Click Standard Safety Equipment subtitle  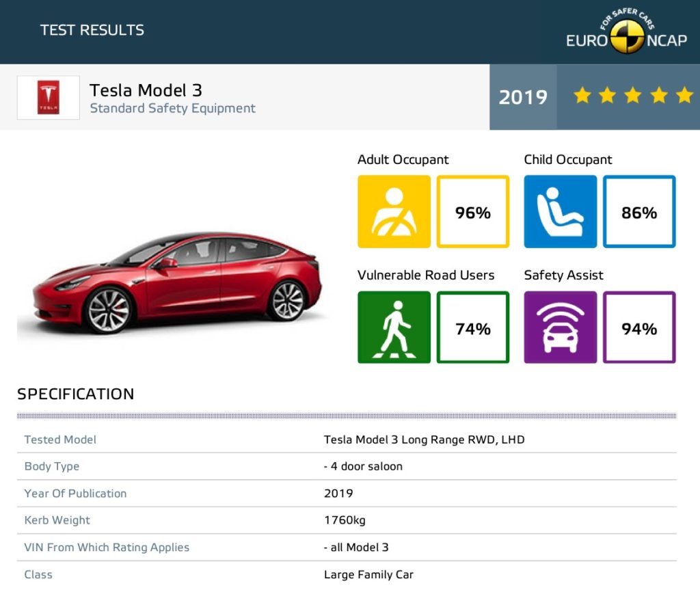pos(172,109)
